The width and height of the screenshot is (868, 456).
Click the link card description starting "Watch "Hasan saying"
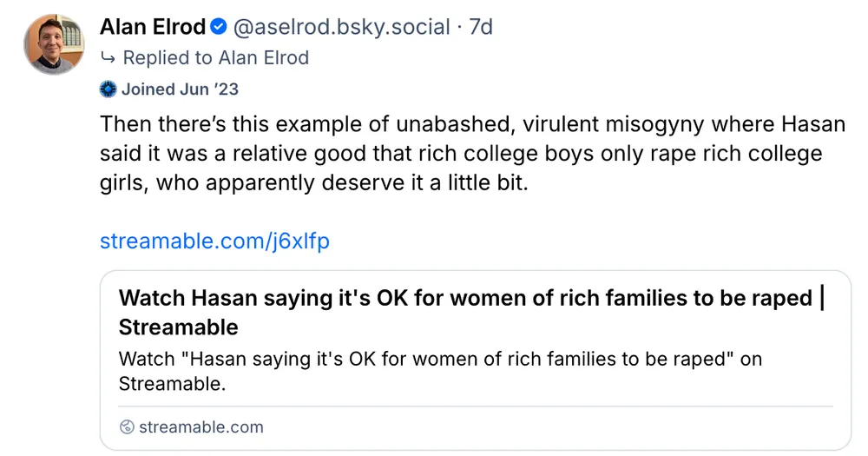[x=440, y=358]
